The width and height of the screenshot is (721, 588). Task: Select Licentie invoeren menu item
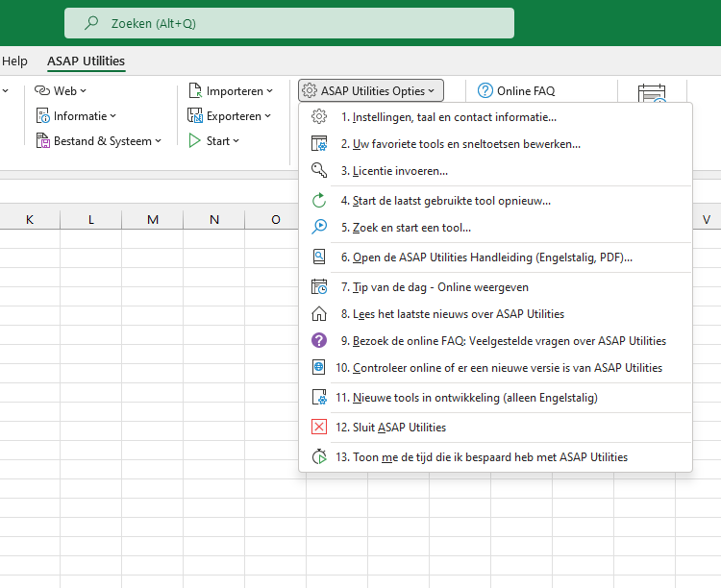click(x=495, y=170)
